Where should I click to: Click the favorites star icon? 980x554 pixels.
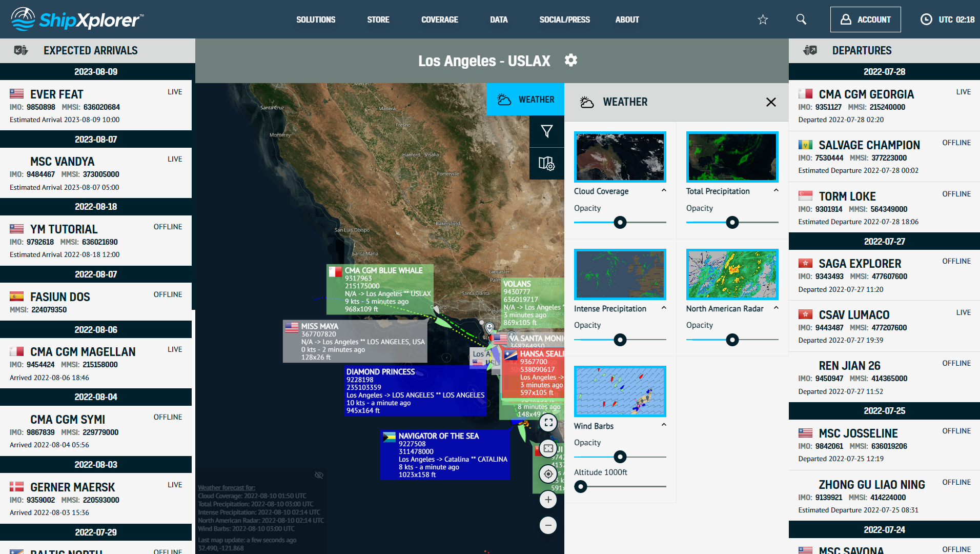click(763, 19)
